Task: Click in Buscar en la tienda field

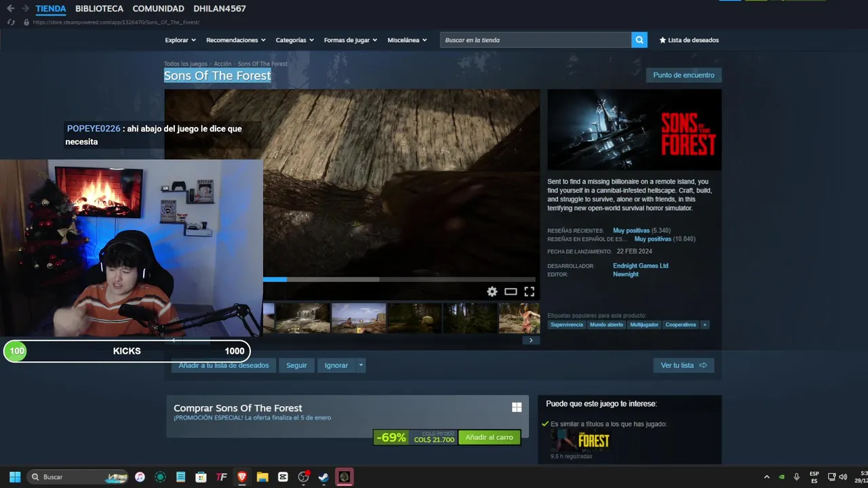Action: (x=536, y=40)
